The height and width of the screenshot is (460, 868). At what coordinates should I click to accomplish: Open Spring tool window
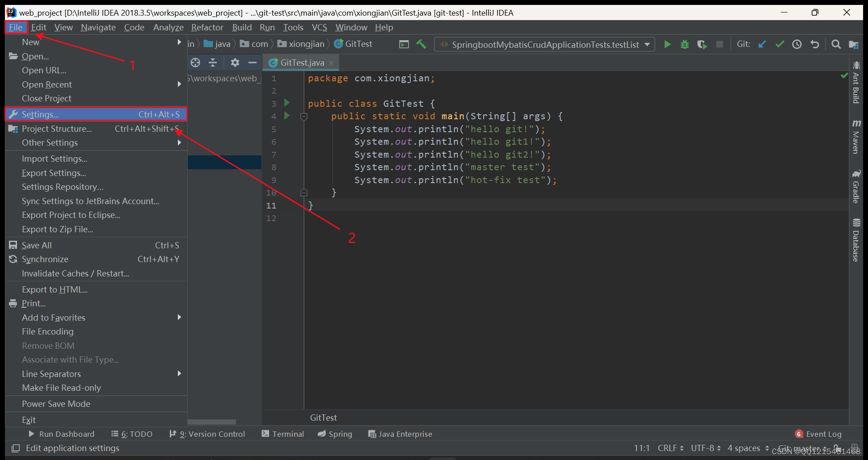click(x=335, y=434)
